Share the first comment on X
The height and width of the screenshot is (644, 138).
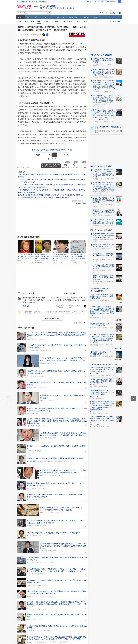[x=85, y=306]
